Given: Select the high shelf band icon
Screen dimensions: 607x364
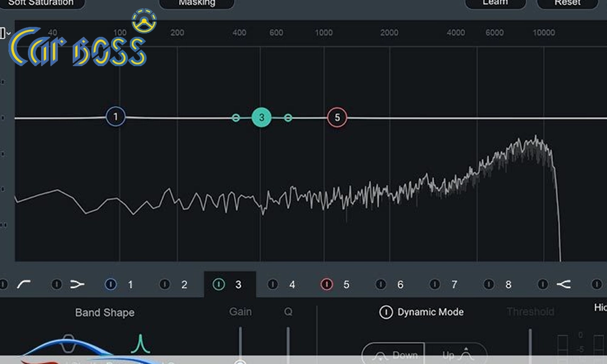Looking at the screenshot, I should coord(564,285).
